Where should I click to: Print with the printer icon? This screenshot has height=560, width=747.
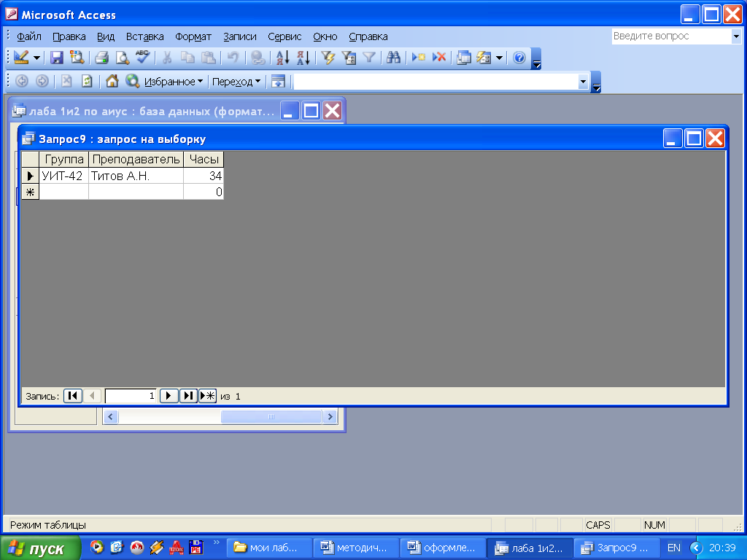(x=101, y=58)
